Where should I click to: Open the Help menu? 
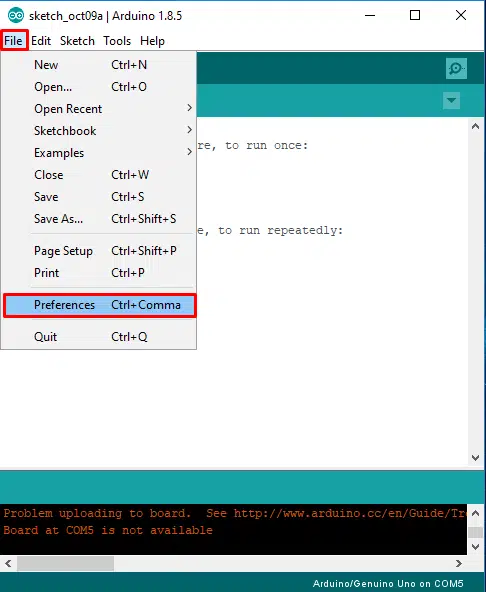pos(152,40)
